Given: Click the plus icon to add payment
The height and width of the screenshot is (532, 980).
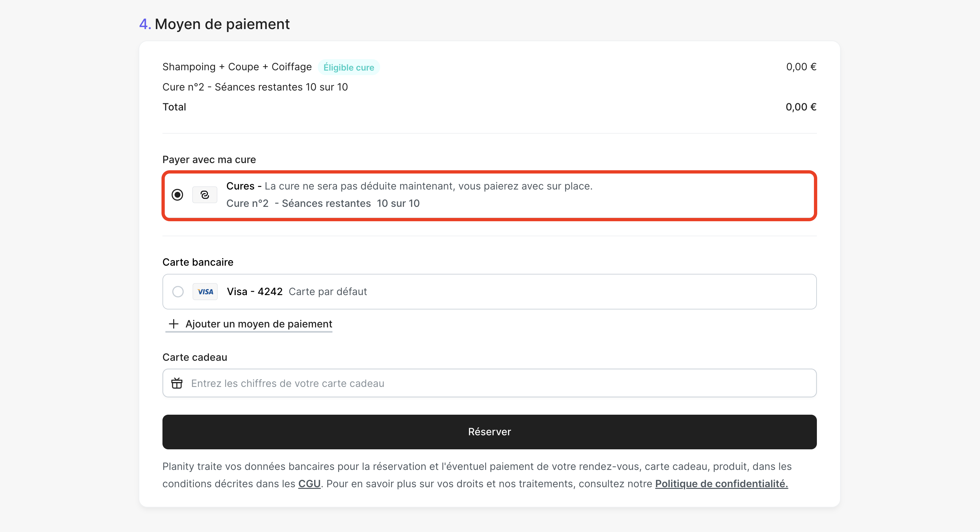Looking at the screenshot, I should [174, 324].
